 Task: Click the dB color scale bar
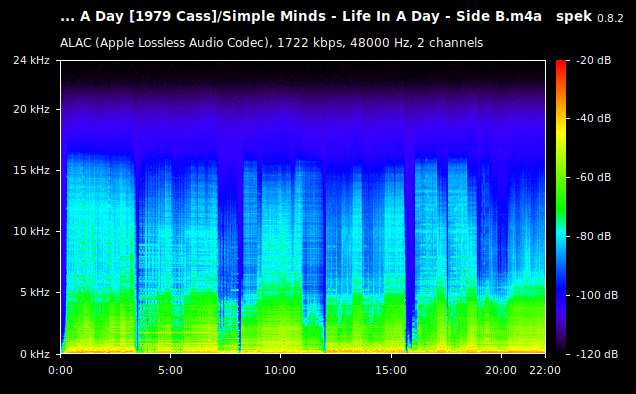point(561,207)
